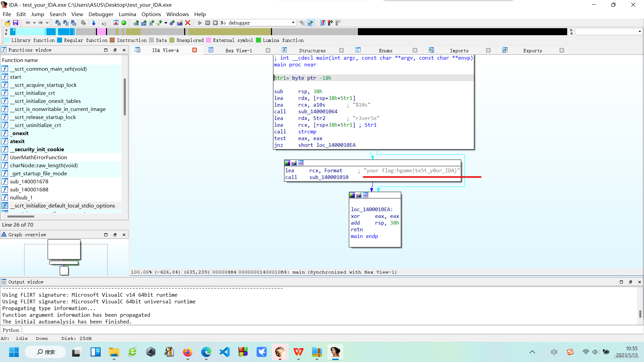Switch to the Imports tab
Viewport: 644px width, 362px height.
459,51
